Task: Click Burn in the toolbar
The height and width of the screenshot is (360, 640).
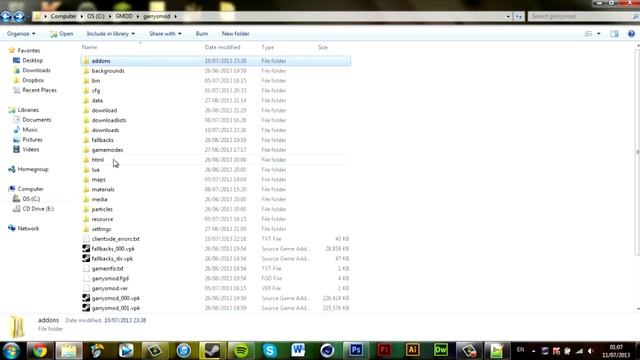Action: (202, 34)
